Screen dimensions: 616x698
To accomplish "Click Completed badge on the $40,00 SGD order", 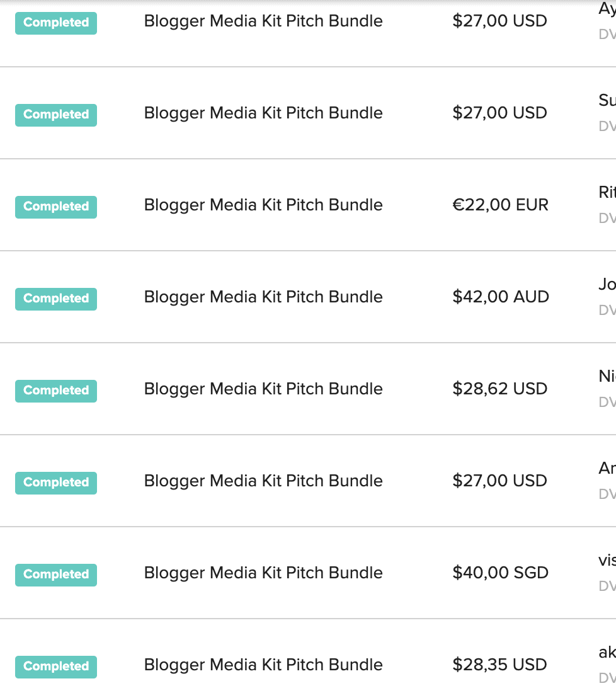I will click(x=56, y=575).
